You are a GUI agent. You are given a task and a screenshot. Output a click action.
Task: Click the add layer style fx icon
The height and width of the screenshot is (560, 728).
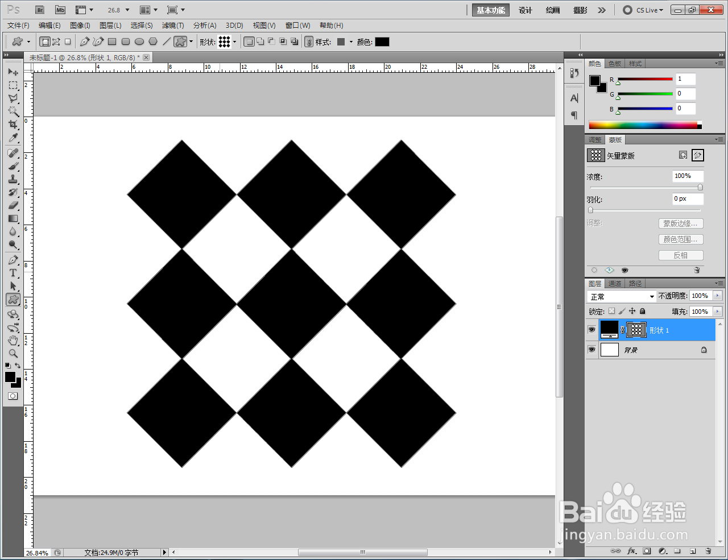point(631,551)
